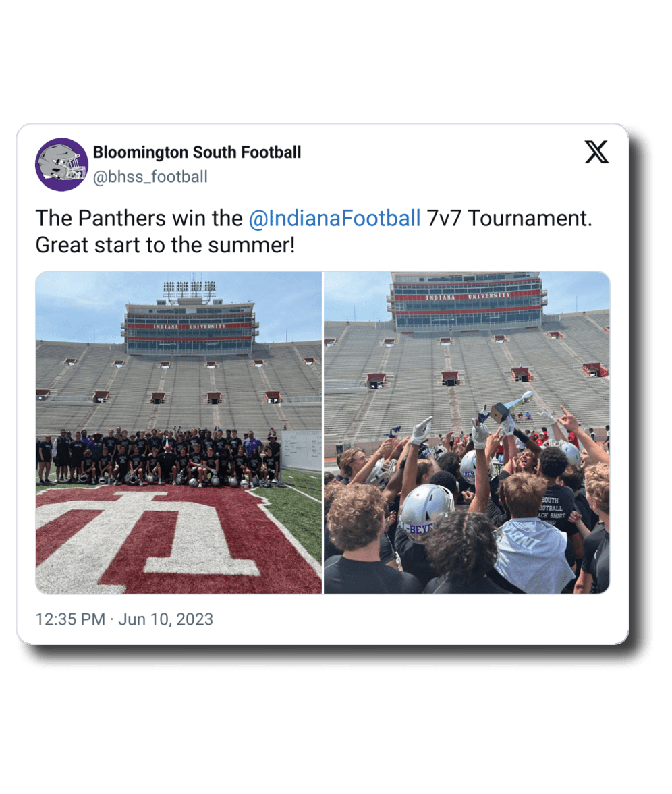Image resolution: width=672 pixels, height=794 pixels.
Task: Open the @bhss_football handle
Action: tap(150, 177)
